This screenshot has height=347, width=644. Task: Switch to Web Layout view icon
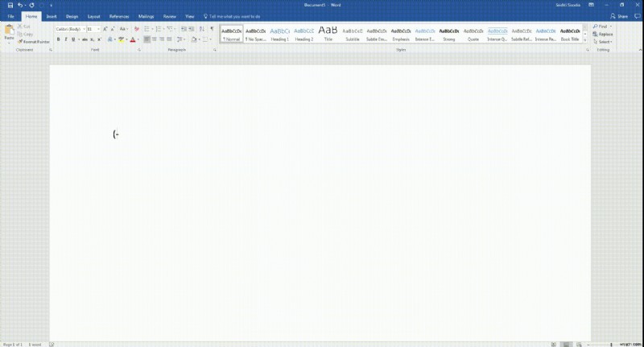(579, 344)
